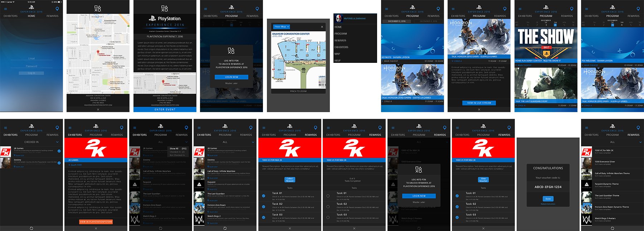Click VIEW IN LIVE STREAM button
Viewport: 644px width, 231px height.
479,103
